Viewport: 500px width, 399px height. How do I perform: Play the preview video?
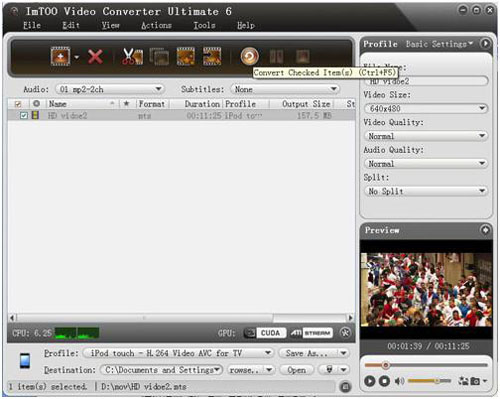click(x=369, y=381)
